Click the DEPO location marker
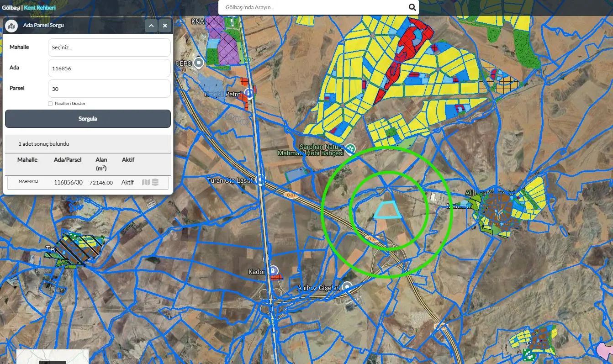 click(199, 63)
